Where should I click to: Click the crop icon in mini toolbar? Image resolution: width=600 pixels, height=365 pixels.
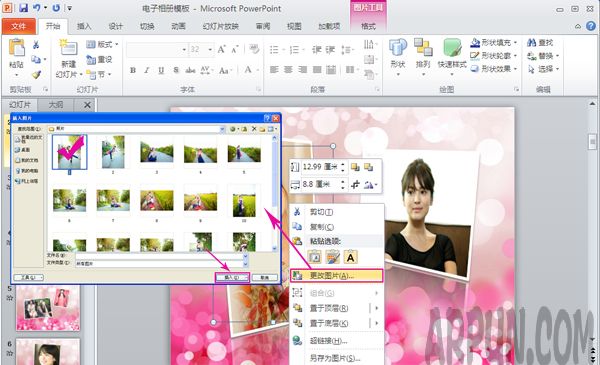click(355, 185)
